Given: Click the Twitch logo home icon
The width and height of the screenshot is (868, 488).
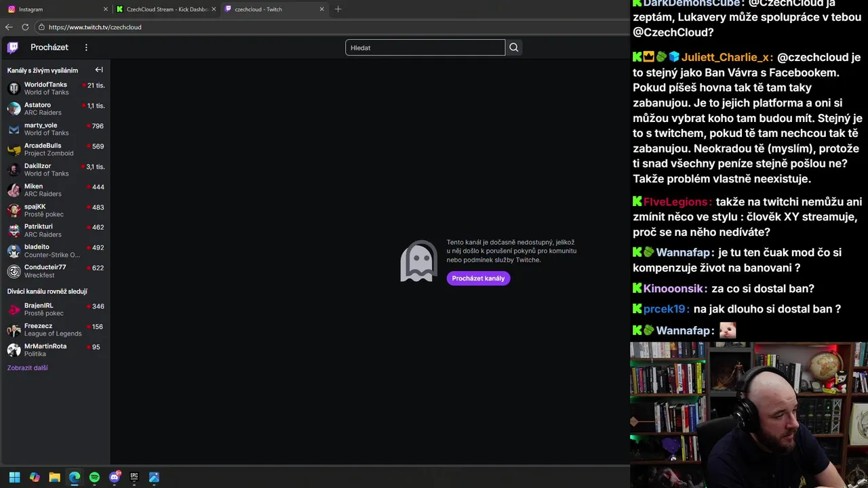Looking at the screenshot, I should [13, 47].
